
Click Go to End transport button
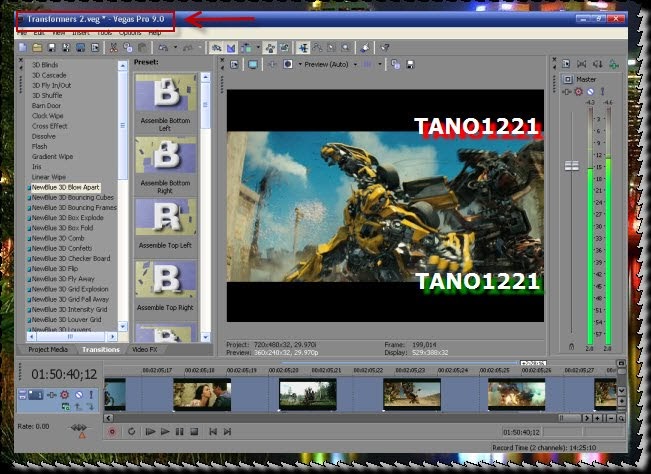227,432
